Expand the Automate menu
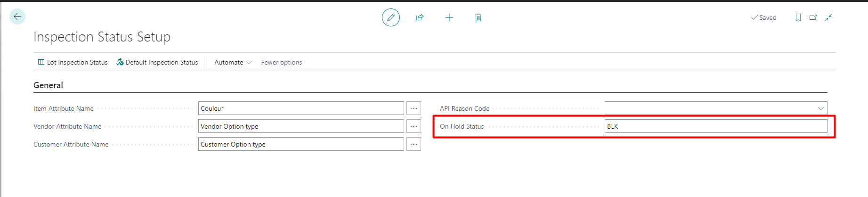 click(x=233, y=62)
